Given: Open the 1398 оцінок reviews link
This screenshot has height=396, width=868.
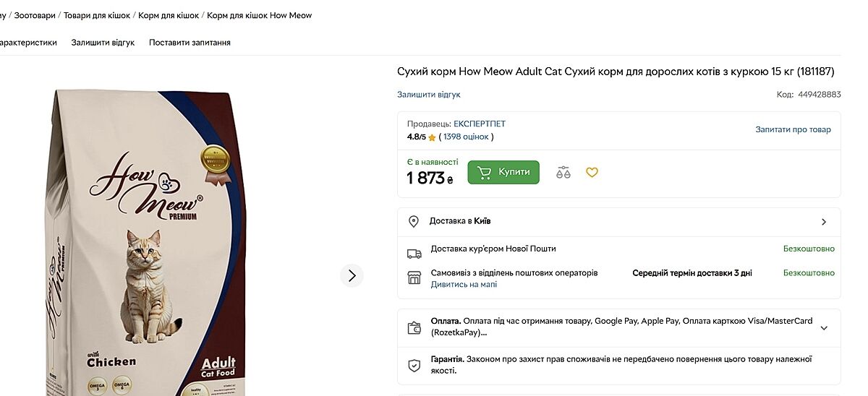Looking at the screenshot, I should (467, 137).
